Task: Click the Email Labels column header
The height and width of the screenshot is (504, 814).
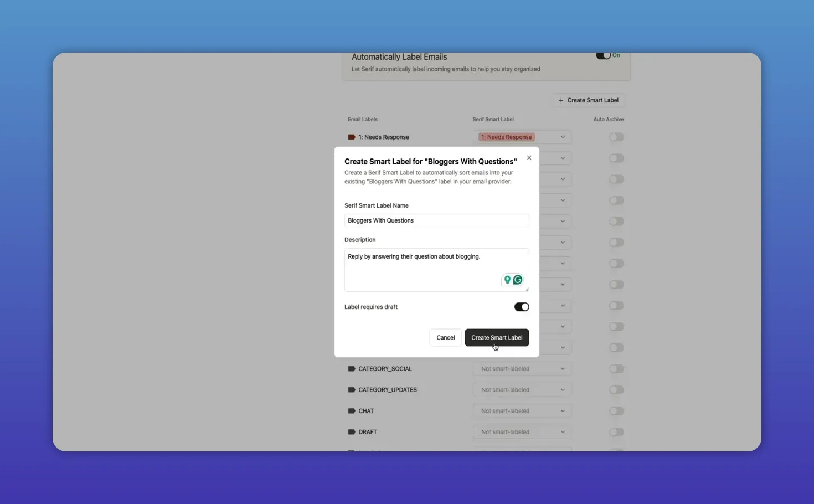Action: click(363, 119)
